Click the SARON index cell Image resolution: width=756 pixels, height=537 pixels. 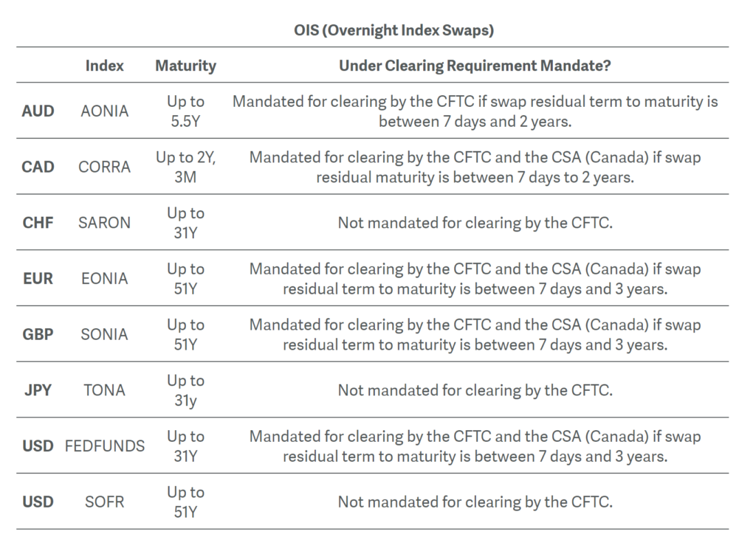pyautogui.click(x=104, y=223)
